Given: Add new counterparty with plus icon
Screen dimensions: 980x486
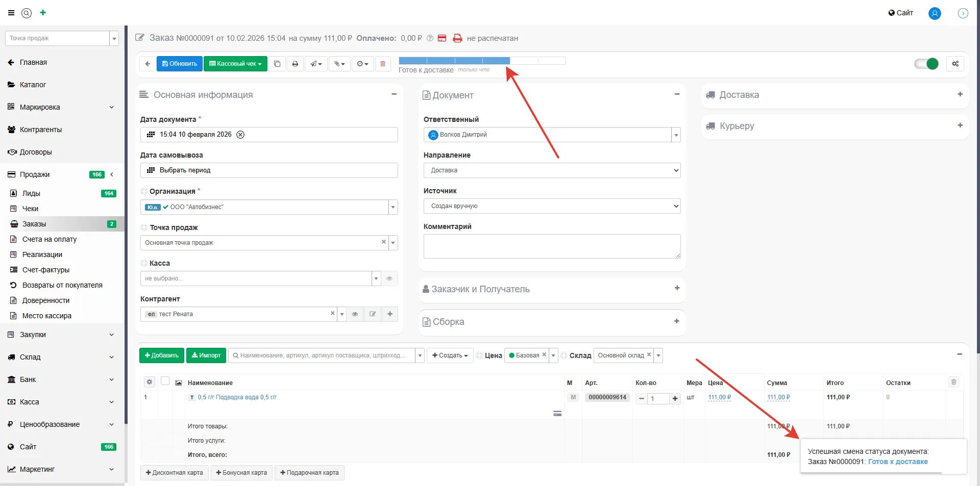Looking at the screenshot, I should (x=390, y=314).
